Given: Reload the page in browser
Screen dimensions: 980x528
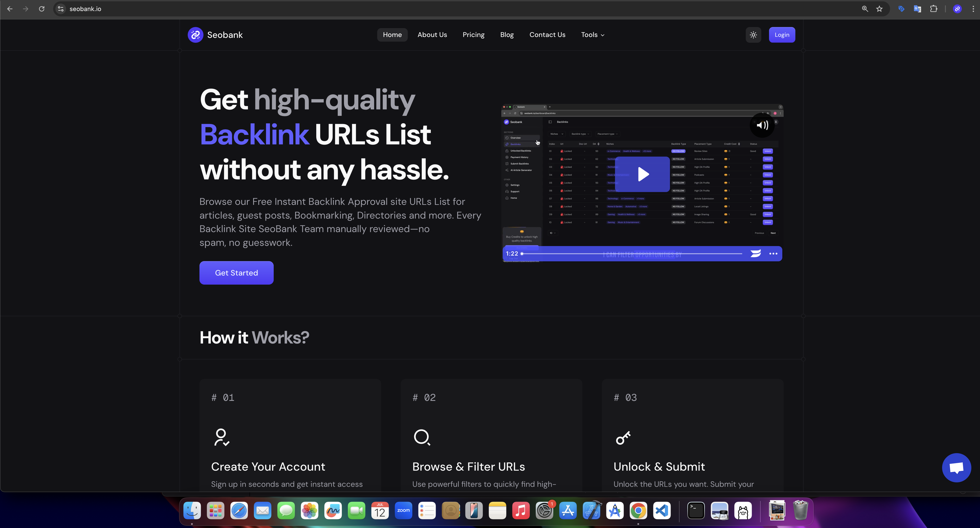Looking at the screenshot, I should point(41,9).
